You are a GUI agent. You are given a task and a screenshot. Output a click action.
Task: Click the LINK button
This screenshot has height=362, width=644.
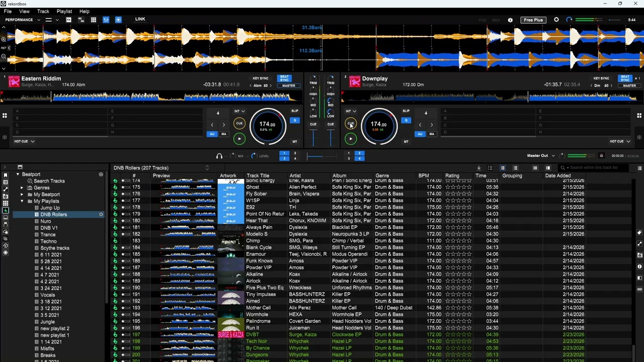[140, 19]
